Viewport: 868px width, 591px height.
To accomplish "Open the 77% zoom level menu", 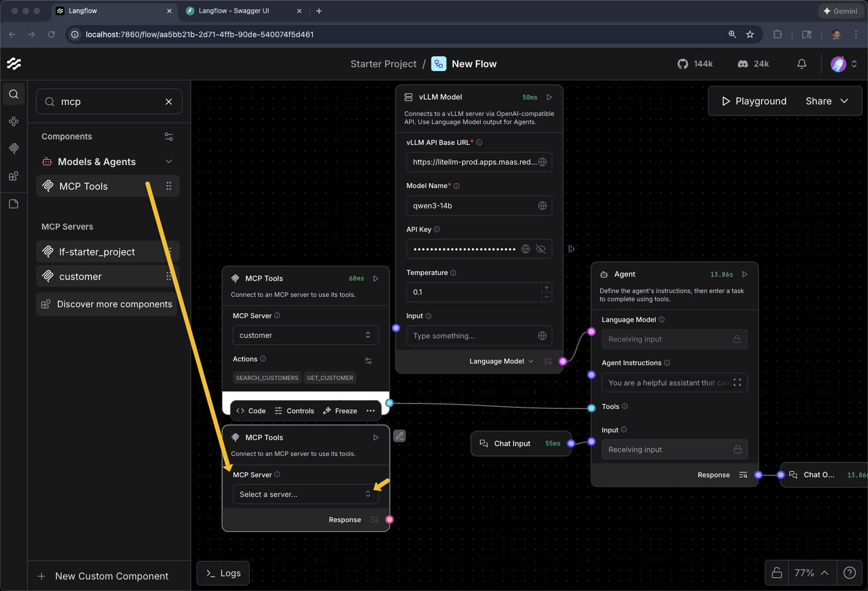I will pos(811,572).
